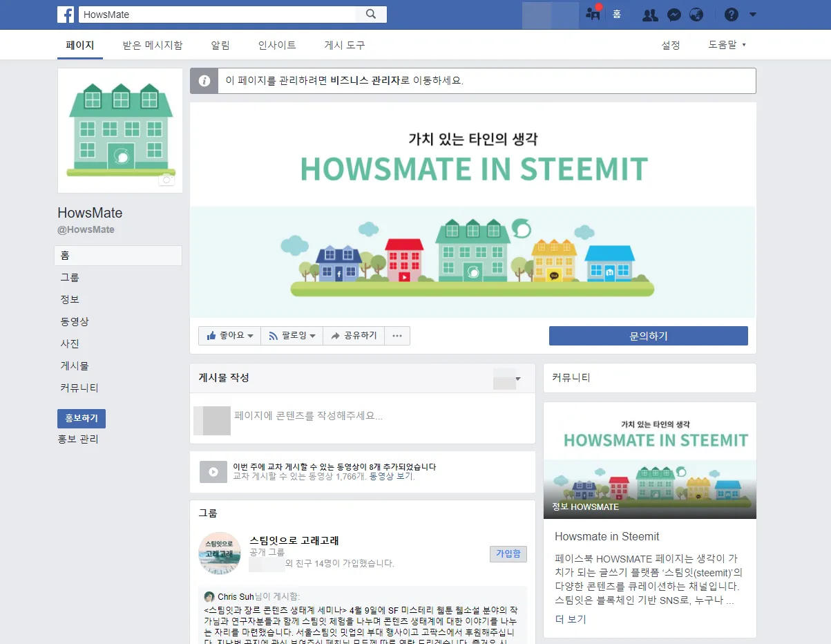Open the help question mark icon
This screenshot has width=831, height=644.
tap(732, 15)
